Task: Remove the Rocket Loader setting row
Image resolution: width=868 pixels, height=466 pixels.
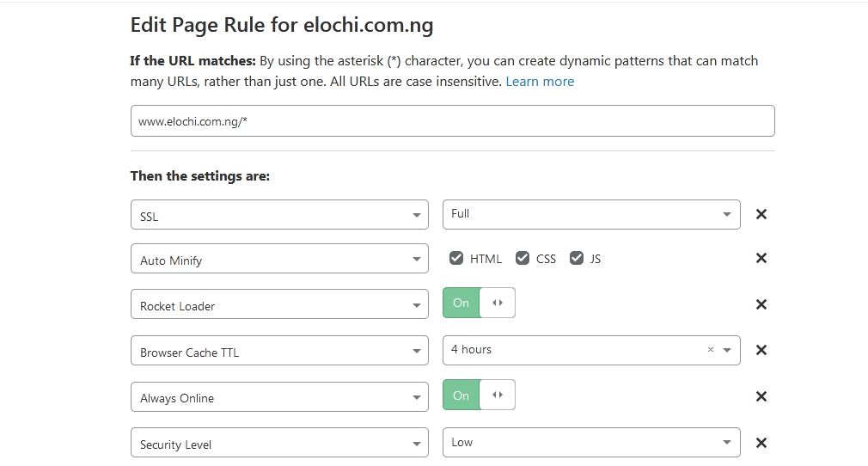Action: 761,304
